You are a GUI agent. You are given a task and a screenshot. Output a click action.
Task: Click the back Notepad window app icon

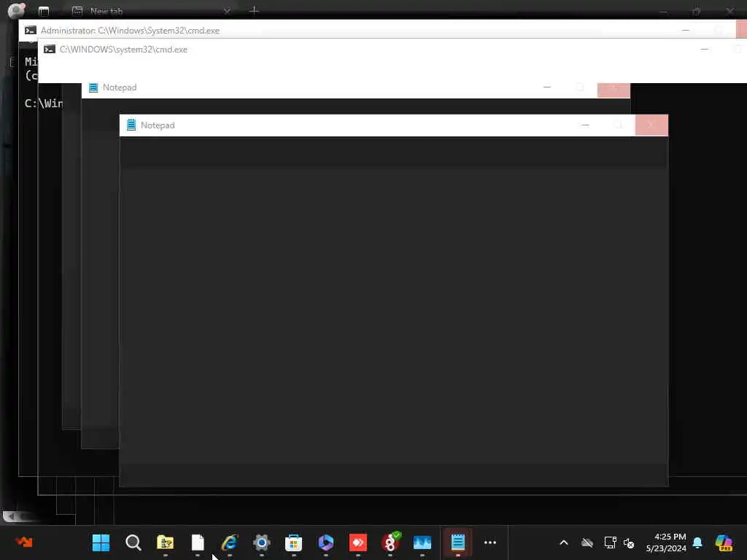(x=93, y=87)
